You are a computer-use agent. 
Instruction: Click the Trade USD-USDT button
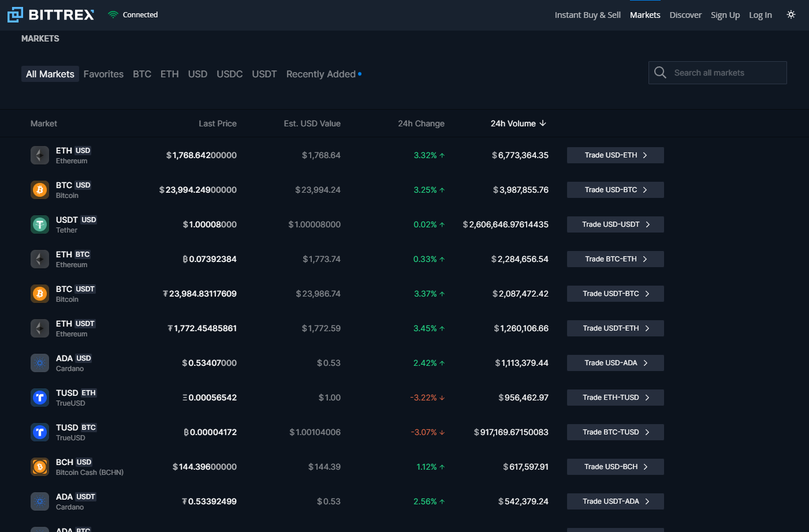point(616,224)
